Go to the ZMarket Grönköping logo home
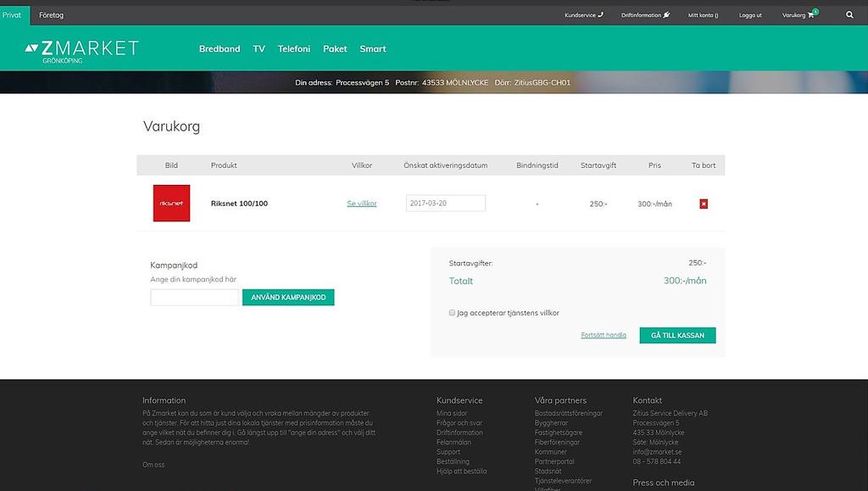868x491 pixels. pos(81,52)
